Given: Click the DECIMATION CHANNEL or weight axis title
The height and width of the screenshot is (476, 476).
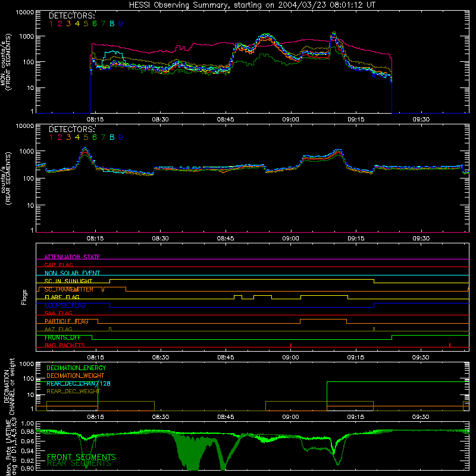Looking at the screenshot, I should coord(9,386).
